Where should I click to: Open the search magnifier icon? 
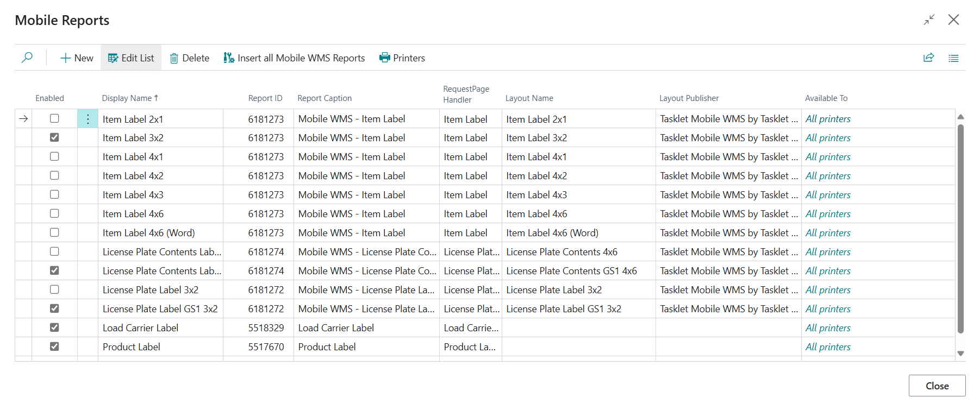click(x=27, y=58)
